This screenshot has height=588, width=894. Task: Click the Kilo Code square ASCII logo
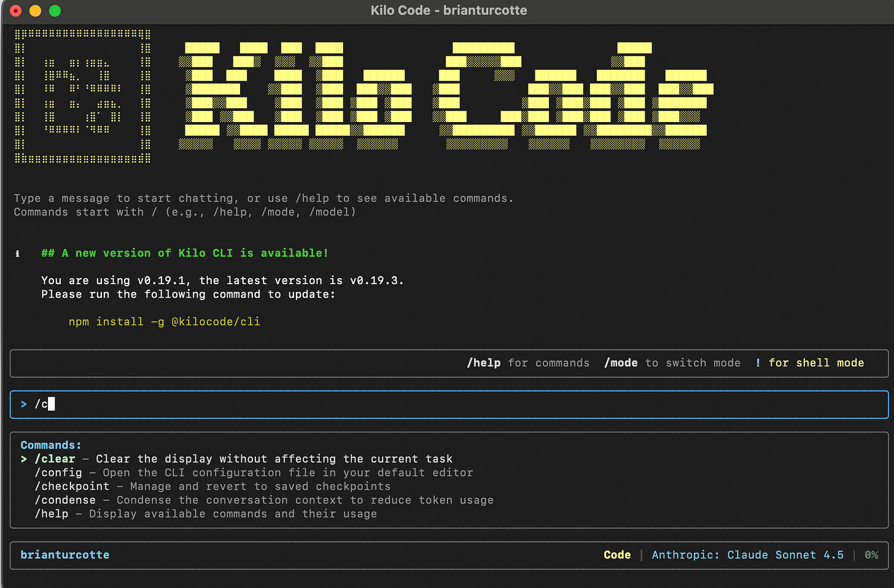tap(82, 96)
